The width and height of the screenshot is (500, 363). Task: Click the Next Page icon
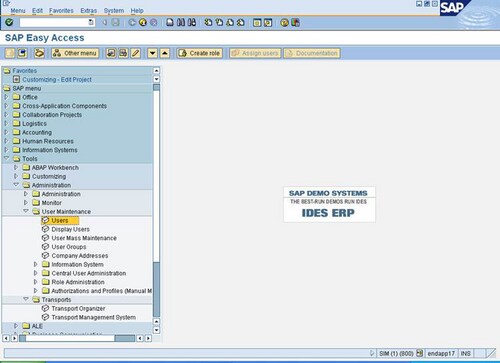point(230,22)
